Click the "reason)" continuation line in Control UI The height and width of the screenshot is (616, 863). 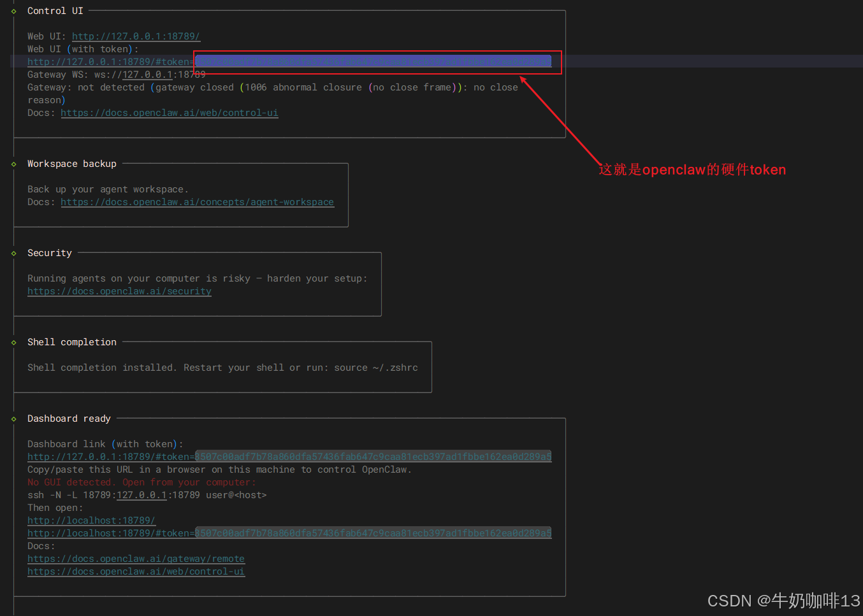[x=47, y=100]
